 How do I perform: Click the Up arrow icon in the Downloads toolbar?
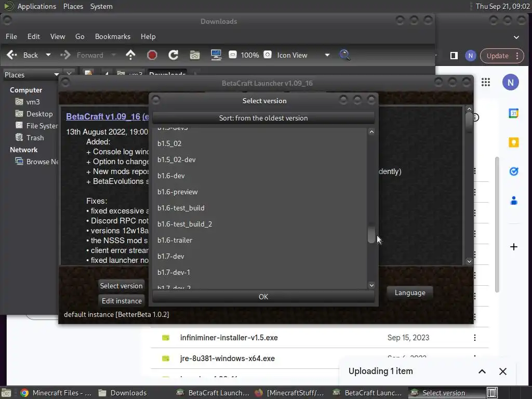point(130,55)
